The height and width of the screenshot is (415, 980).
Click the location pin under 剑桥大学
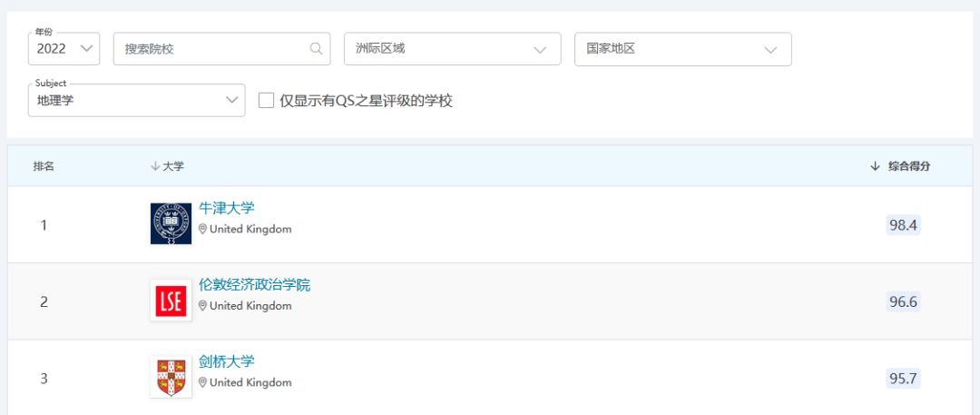click(202, 382)
